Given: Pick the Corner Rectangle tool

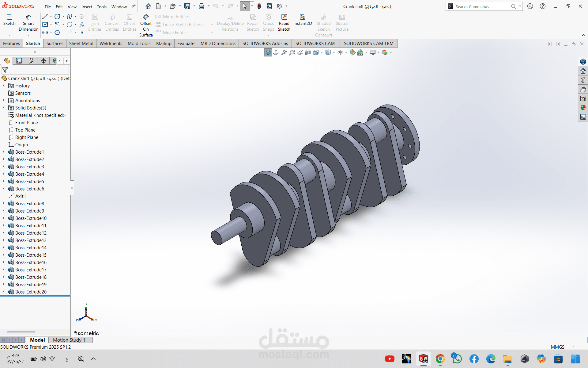Looking at the screenshot, I should (x=45, y=25).
